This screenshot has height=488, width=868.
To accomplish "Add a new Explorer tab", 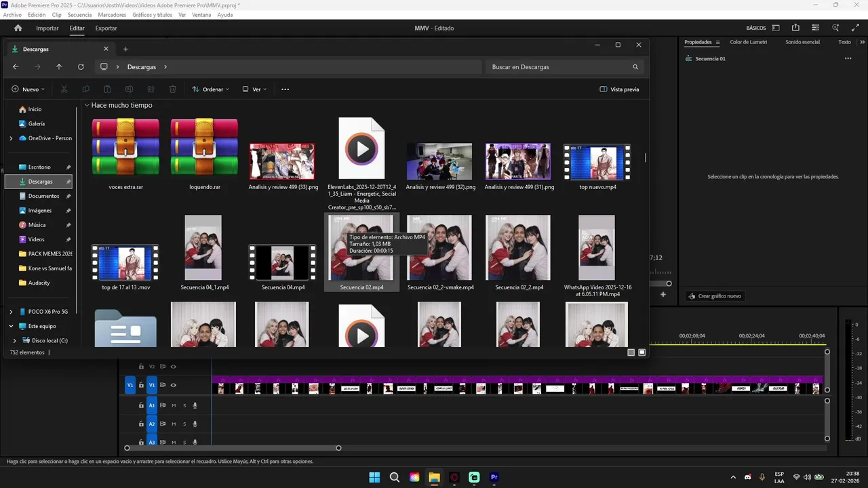I will (x=125, y=49).
